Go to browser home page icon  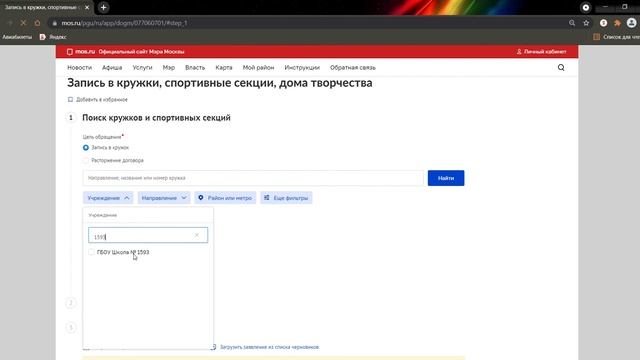(x=37, y=23)
